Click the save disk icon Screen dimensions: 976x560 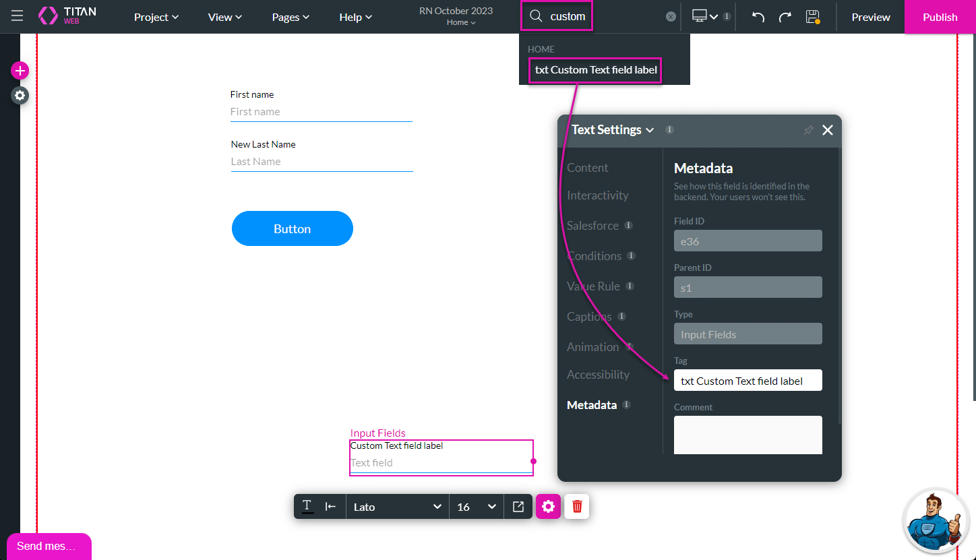[x=812, y=17]
